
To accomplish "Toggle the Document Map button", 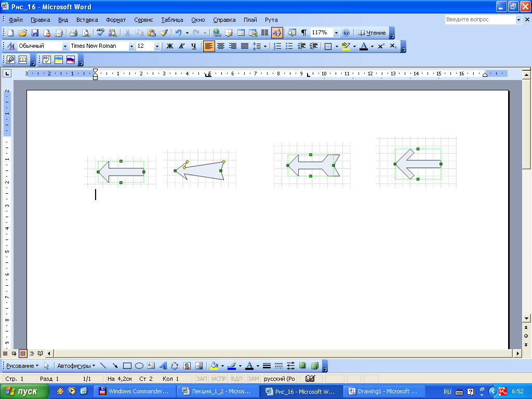I will [x=292, y=33].
